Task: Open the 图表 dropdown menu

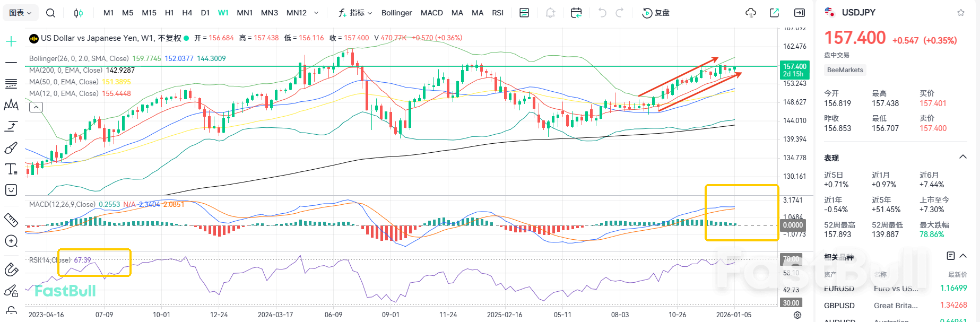Action: (21, 13)
